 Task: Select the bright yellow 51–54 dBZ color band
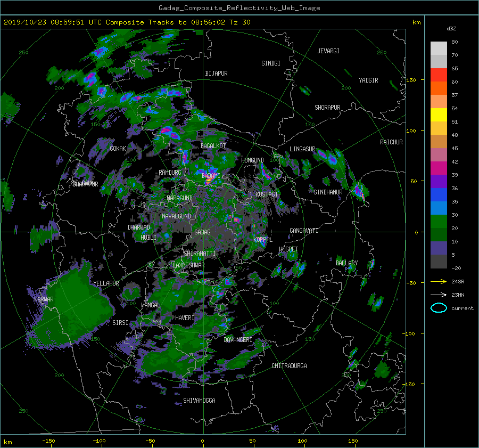(x=439, y=115)
